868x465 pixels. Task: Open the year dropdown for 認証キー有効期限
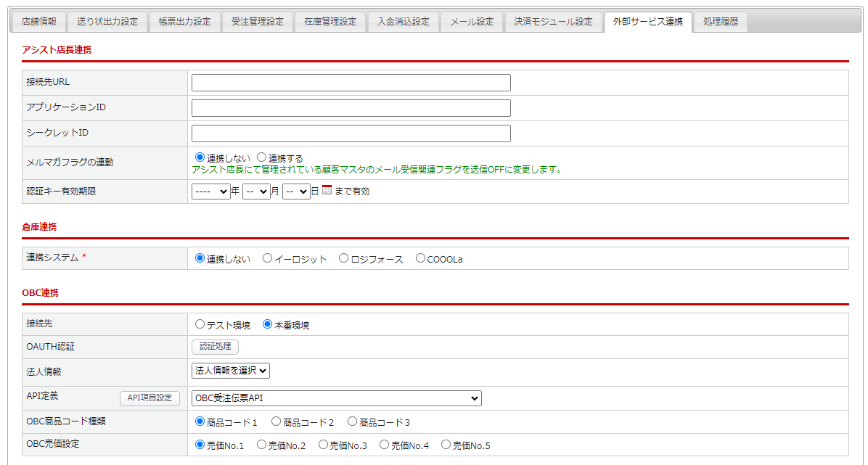[210, 192]
